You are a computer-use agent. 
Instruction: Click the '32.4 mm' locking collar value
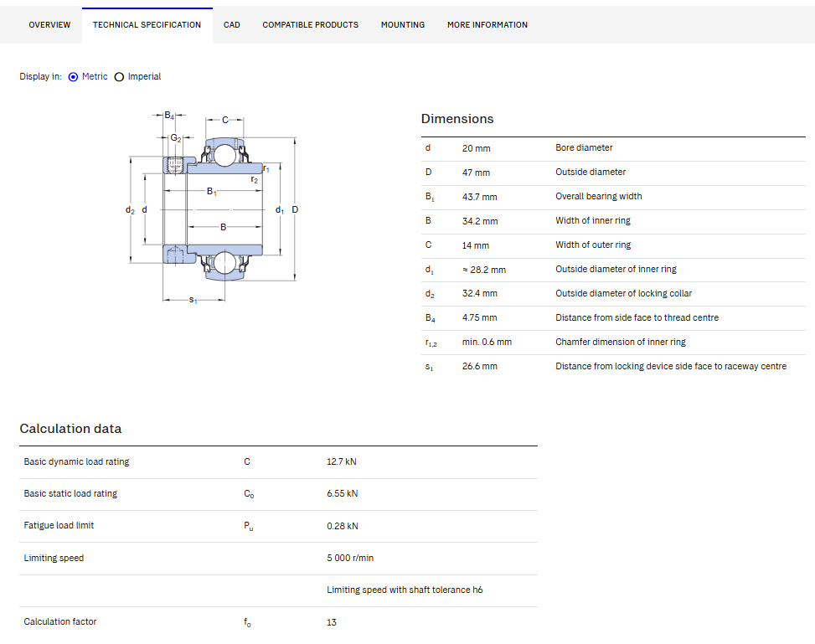(x=480, y=294)
